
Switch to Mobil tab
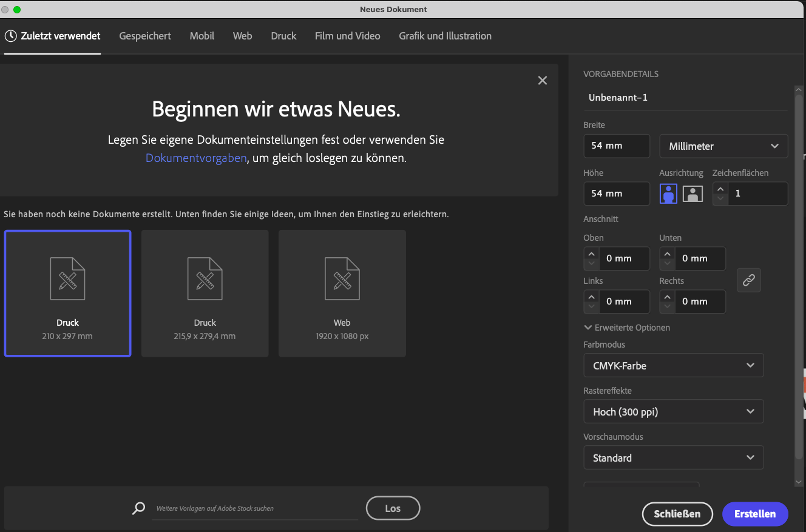tap(202, 36)
